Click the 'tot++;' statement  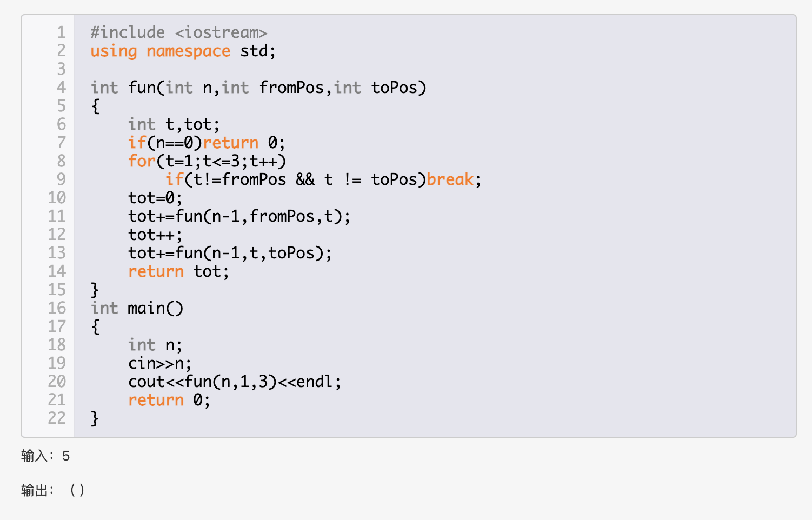[155, 235]
